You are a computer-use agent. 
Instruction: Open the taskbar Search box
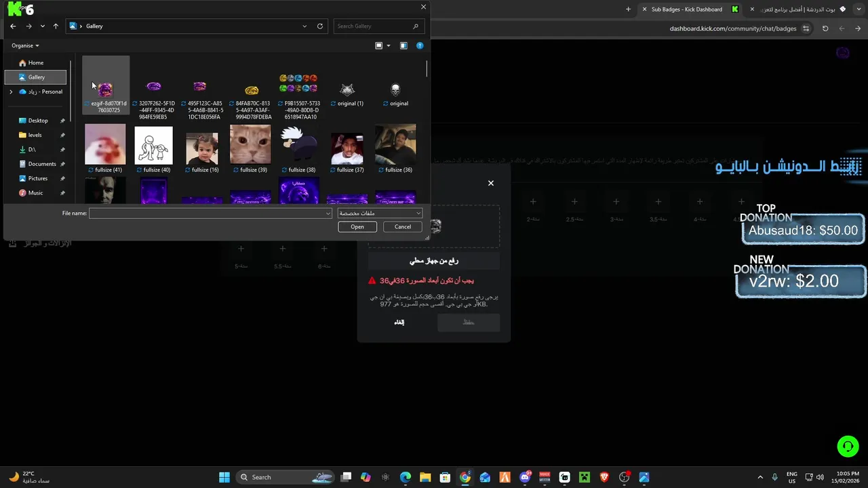click(x=283, y=477)
